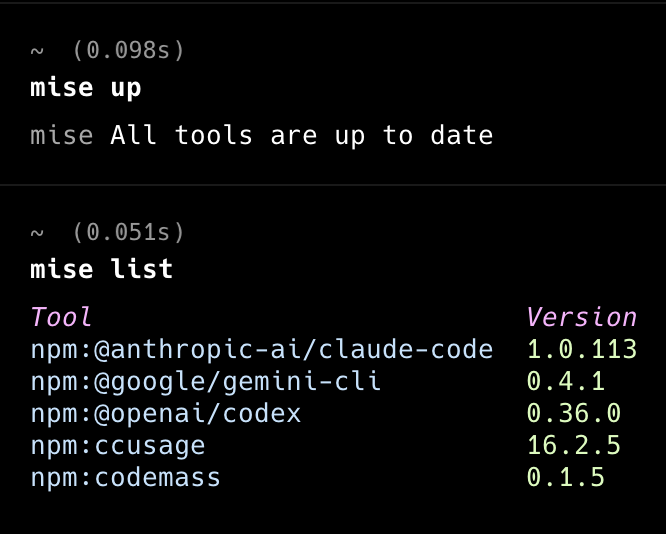Viewport: 666px width, 534px height.
Task: Click the (0.098s) timing label
Action: point(128,51)
